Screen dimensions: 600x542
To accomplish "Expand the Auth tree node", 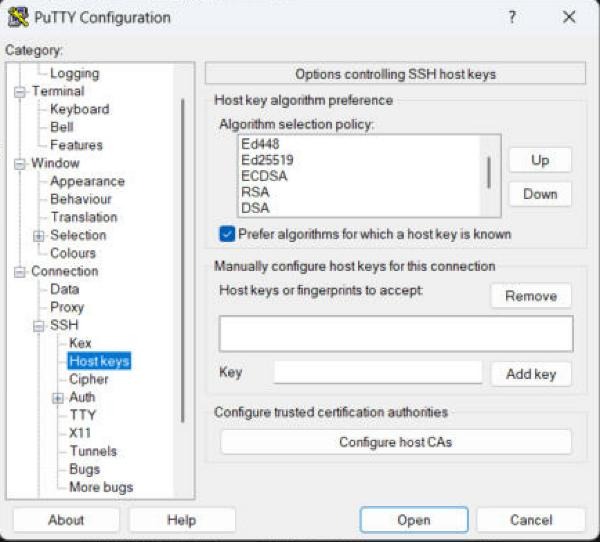I will 57,398.
